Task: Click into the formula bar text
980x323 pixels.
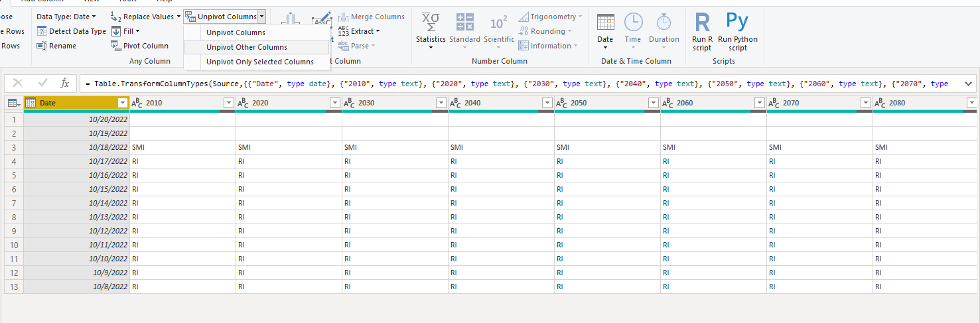Action: (x=516, y=84)
